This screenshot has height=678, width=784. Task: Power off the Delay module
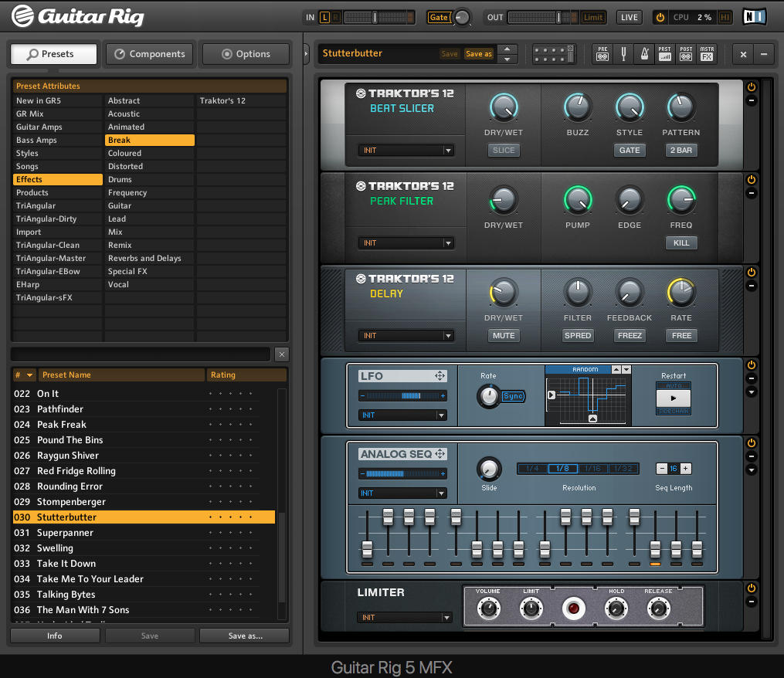[751, 272]
